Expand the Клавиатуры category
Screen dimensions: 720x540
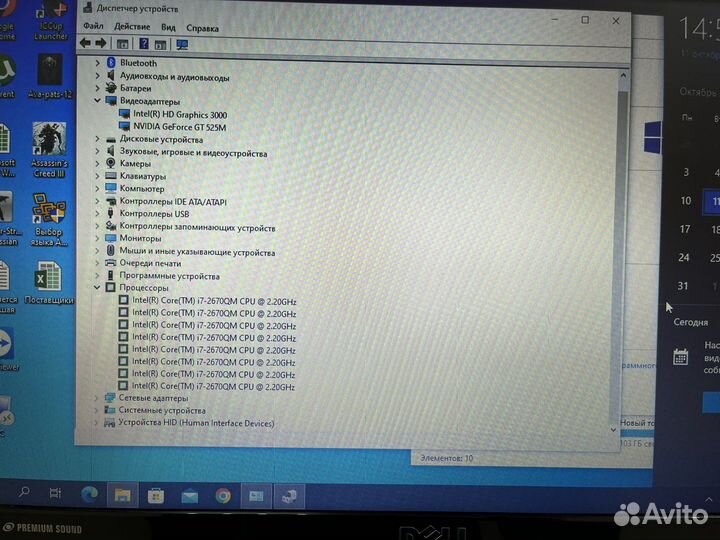coord(97,176)
